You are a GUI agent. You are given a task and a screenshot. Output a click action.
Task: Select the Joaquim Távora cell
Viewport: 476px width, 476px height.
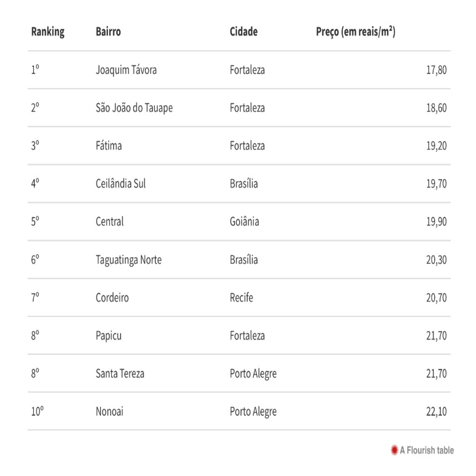pyautogui.click(x=126, y=70)
